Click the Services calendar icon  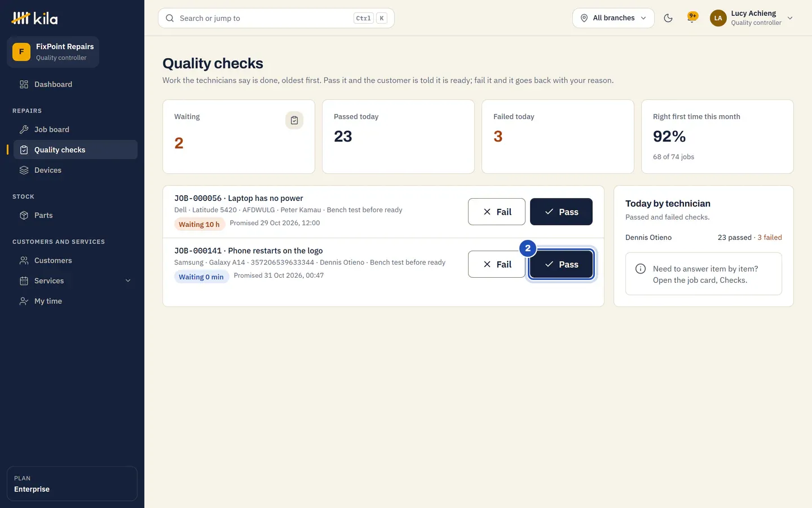pos(24,281)
